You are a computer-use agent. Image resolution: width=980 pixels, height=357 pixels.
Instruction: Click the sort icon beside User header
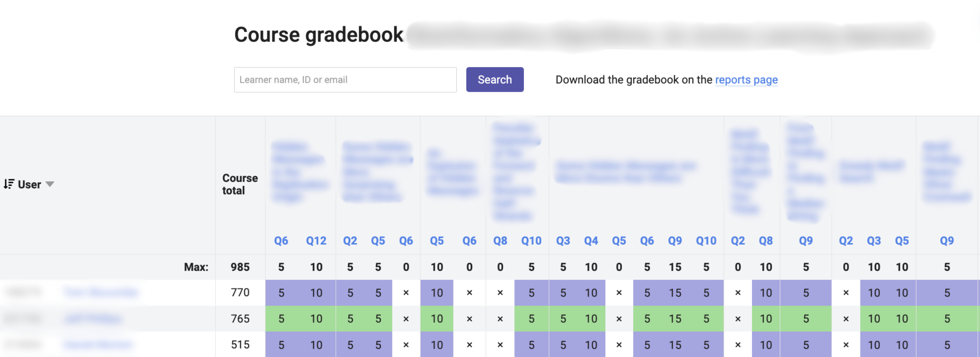coord(9,184)
